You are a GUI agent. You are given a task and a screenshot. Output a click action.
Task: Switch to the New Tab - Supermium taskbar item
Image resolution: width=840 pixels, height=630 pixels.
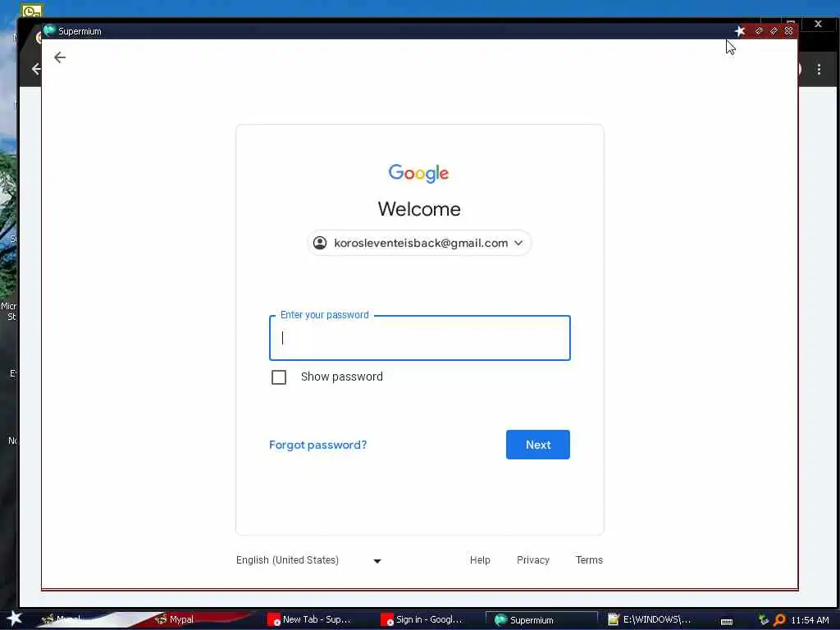pyautogui.click(x=309, y=619)
